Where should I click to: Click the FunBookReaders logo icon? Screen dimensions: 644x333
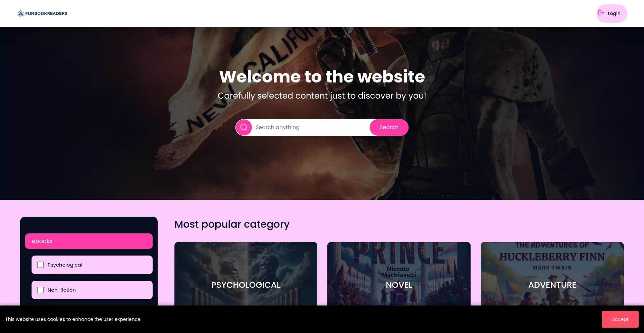[x=21, y=13]
